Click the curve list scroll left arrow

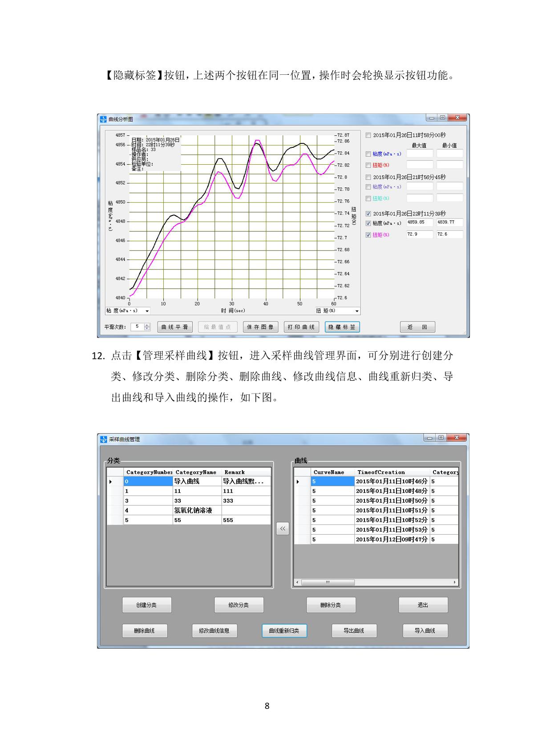click(298, 582)
